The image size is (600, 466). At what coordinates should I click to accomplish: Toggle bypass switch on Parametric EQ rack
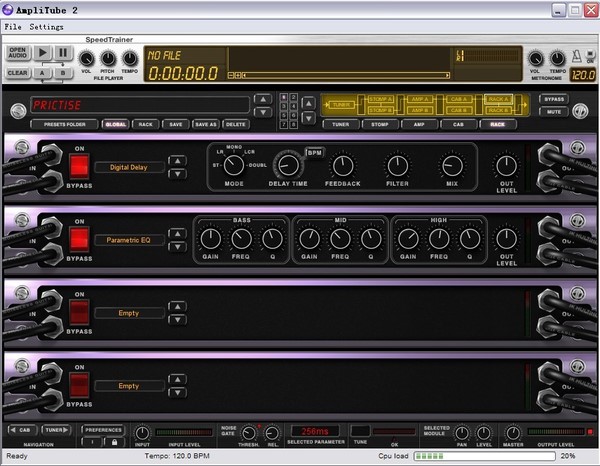point(79,240)
